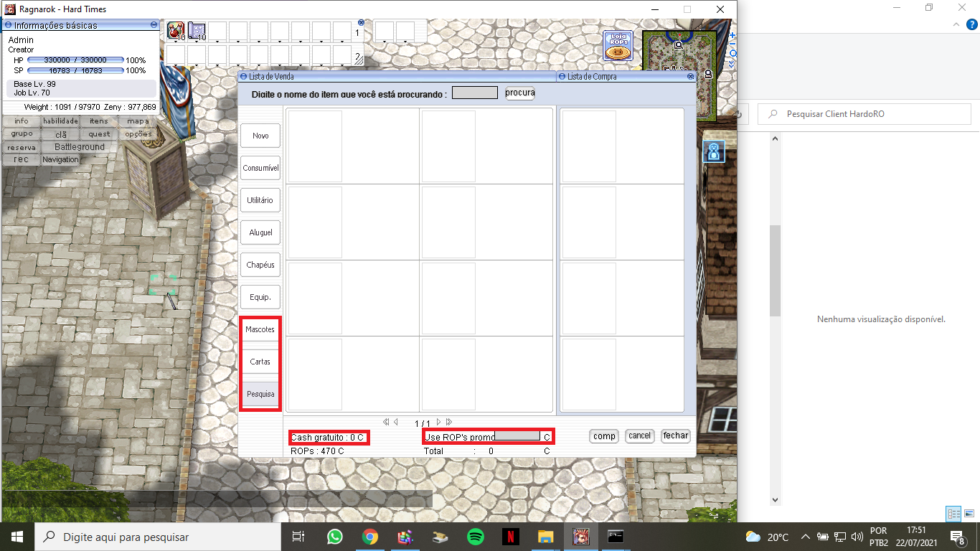Screen dimensions: 980x551
Task: Open the Utilitário shop category
Action: pos(260,200)
